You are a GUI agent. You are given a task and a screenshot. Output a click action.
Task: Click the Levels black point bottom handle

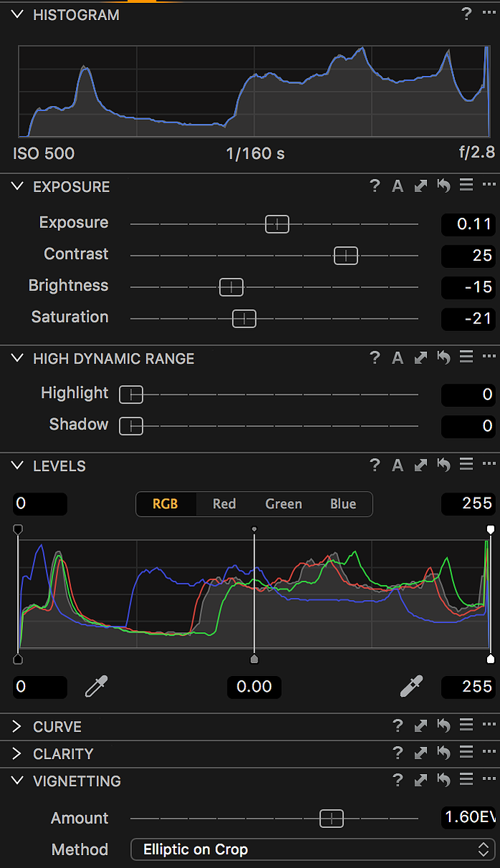click(x=18, y=658)
